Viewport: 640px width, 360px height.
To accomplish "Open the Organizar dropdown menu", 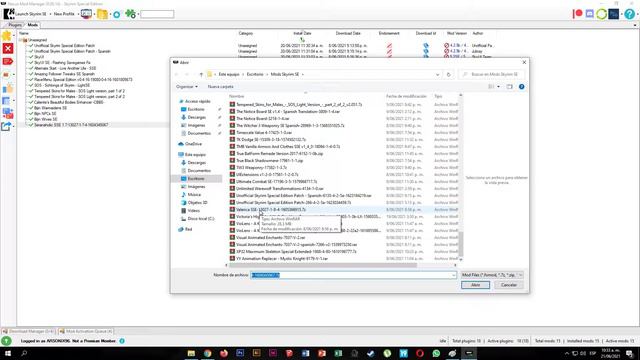I will (x=187, y=87).
